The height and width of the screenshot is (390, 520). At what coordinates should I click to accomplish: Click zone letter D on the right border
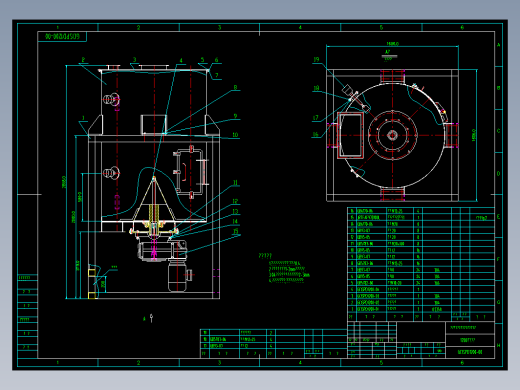[499, 174]
